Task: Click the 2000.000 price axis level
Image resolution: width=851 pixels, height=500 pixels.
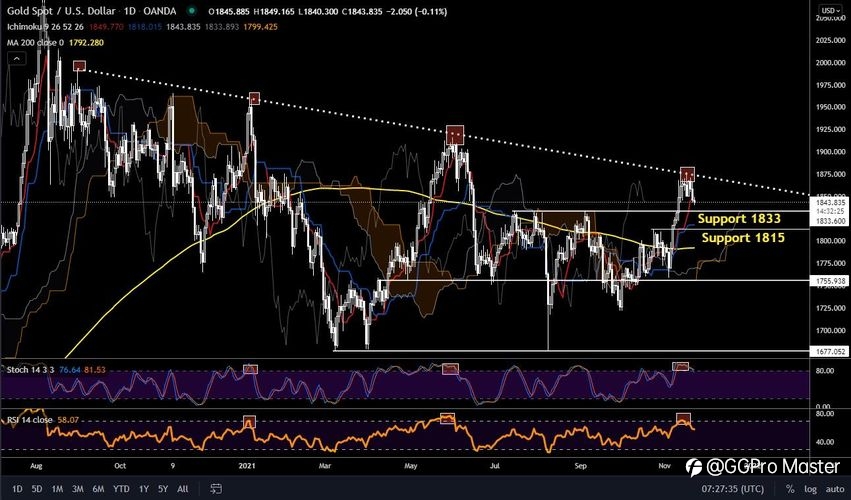Action: coord(830,63)
